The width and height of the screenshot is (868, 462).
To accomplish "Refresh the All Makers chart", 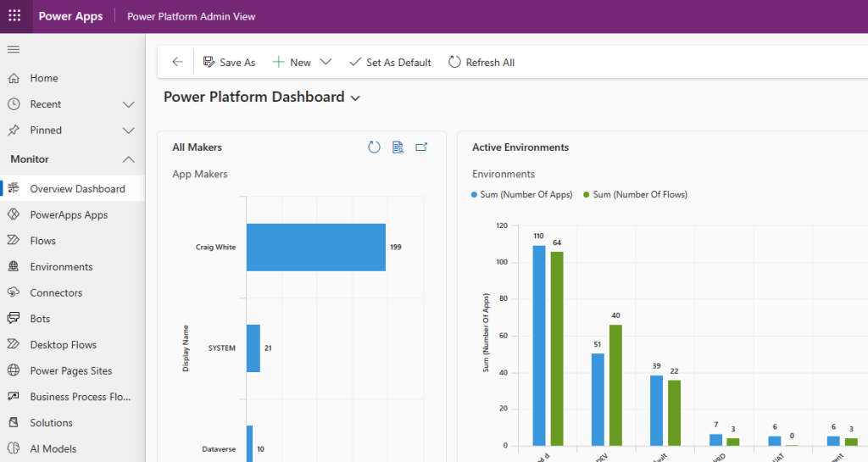I will [374, 148].
